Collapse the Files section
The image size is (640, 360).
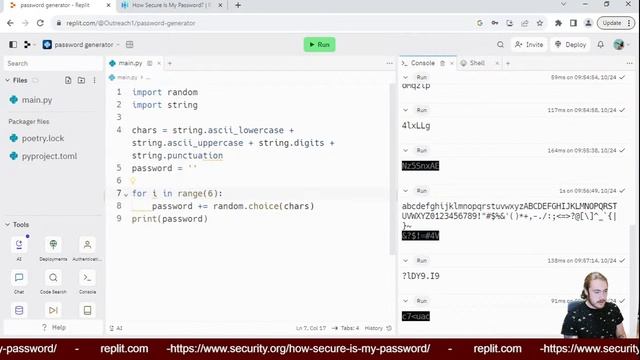click(x=7, y=80)
